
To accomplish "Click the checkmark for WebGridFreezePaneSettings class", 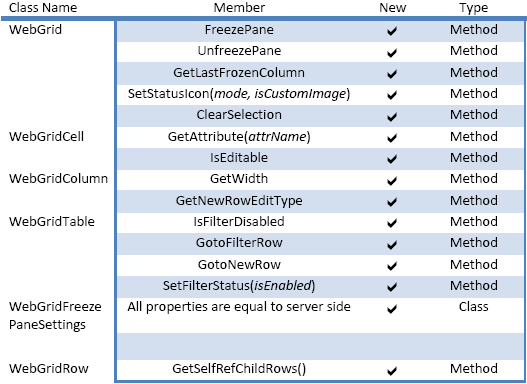I will coord(392,308).
